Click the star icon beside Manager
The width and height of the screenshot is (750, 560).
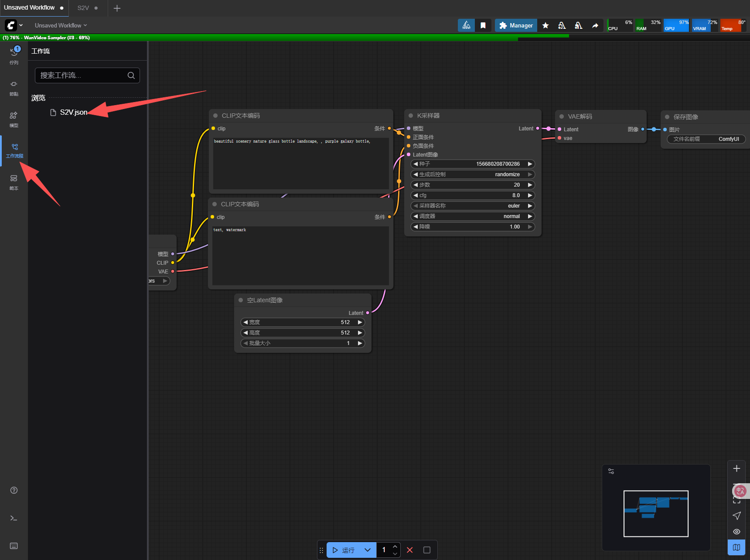[545, 25]
